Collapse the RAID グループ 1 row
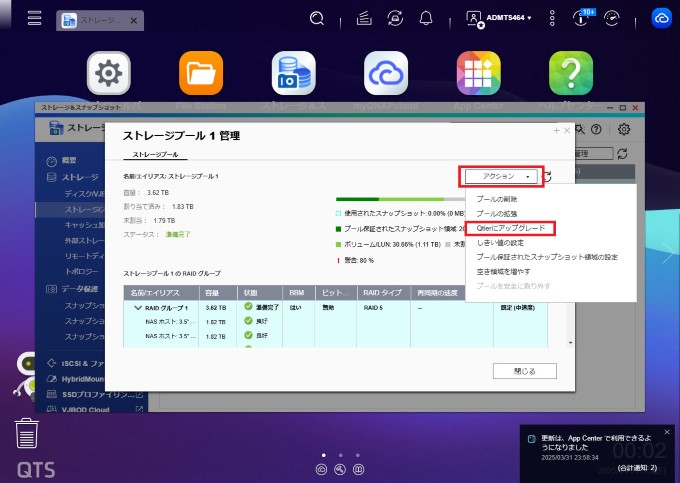The width and height of the screenshot is (680, 483). tap(138, 308)
